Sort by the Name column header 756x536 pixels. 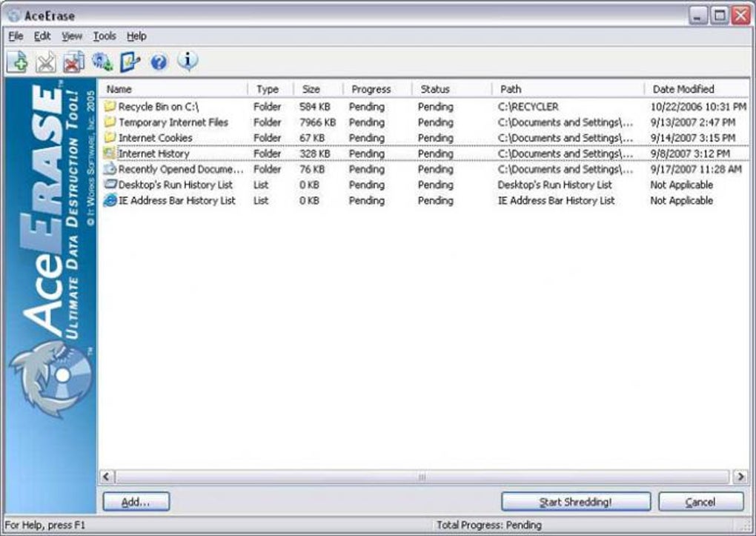pos(173,89)
